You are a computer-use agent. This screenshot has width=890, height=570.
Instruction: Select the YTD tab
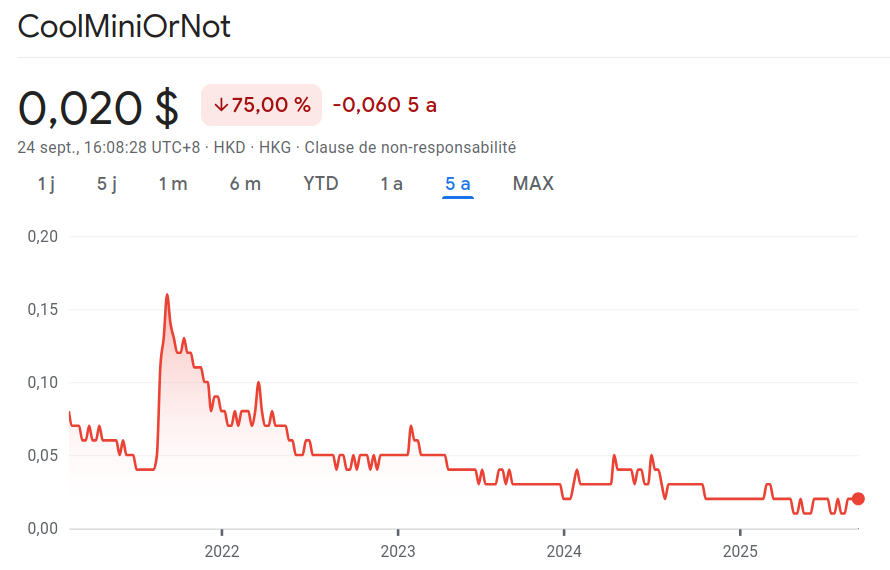pos(321,184)
